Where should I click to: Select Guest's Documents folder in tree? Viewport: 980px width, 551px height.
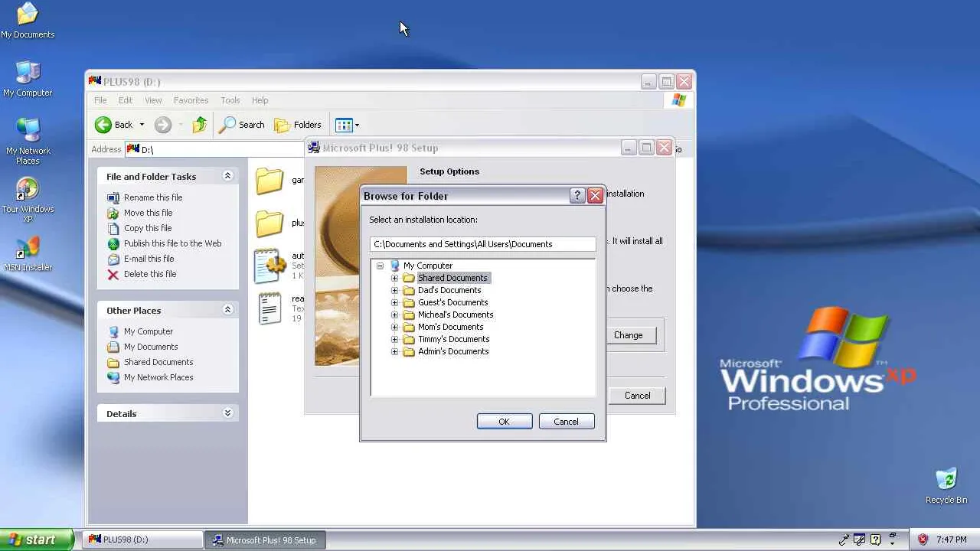tap(452, 302)
